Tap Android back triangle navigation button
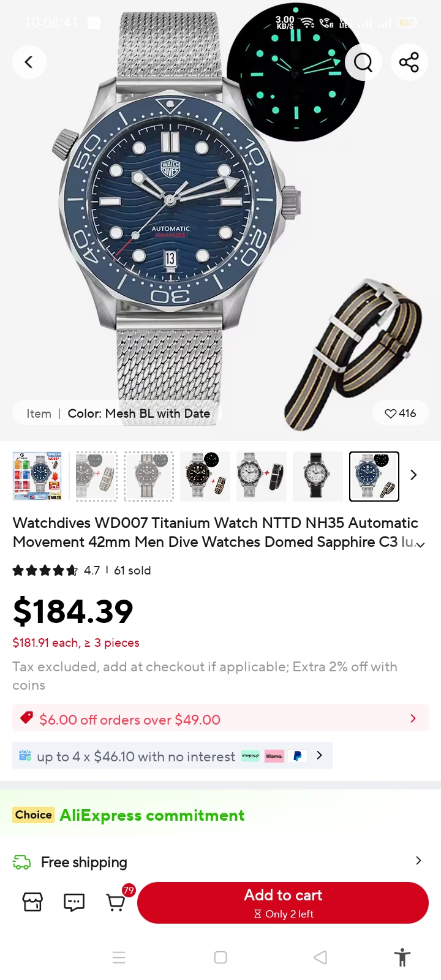 point(320,957)
